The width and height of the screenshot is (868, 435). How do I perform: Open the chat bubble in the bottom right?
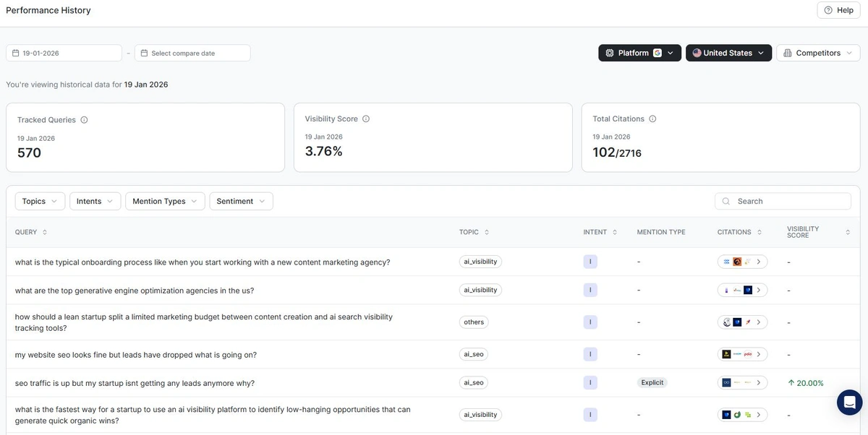(848, 402)
